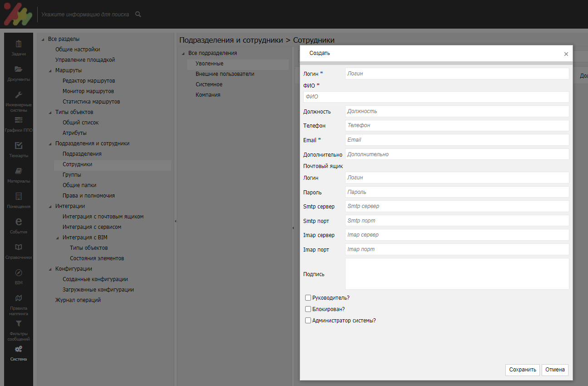Viewport: 588px width, 386px height.
Task: Open Интеграция с сервисом
Action: 92,227
